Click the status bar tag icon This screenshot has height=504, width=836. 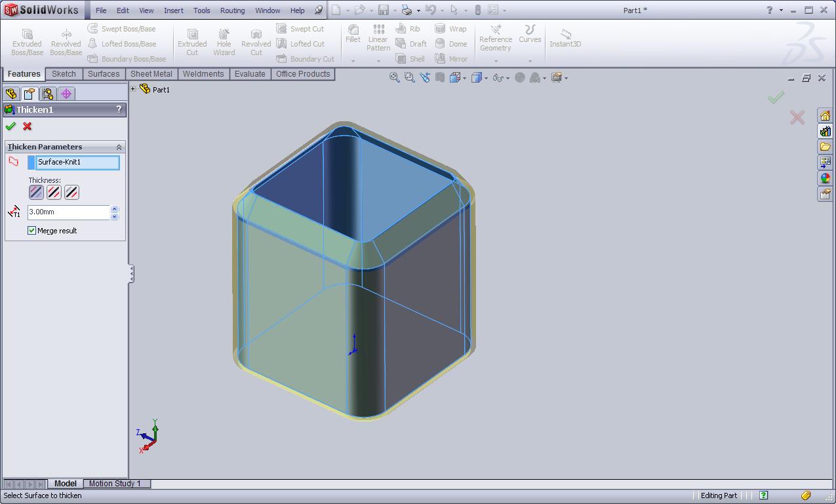(x=806, y=495)
